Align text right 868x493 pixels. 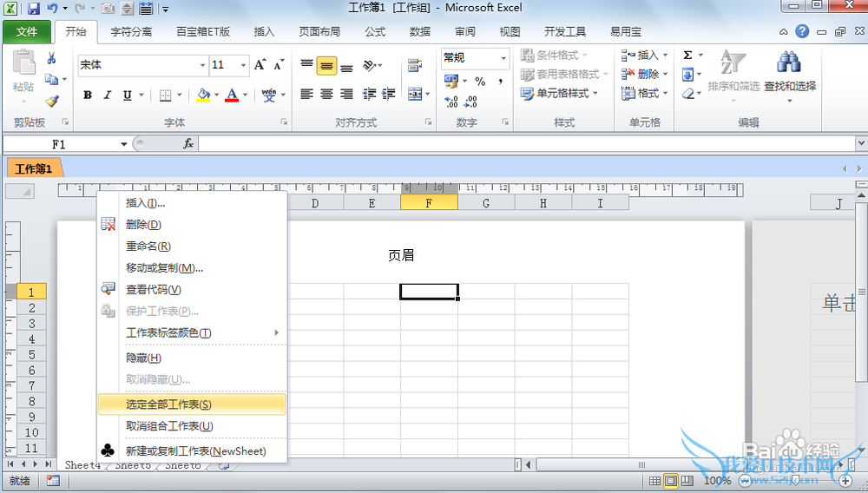point(346,94)
